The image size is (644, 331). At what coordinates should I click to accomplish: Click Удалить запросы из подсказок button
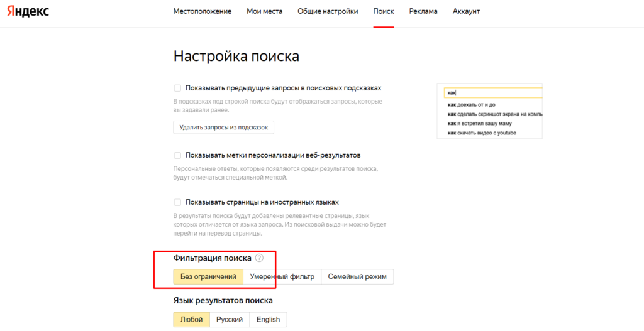click(x=223, y=127)
